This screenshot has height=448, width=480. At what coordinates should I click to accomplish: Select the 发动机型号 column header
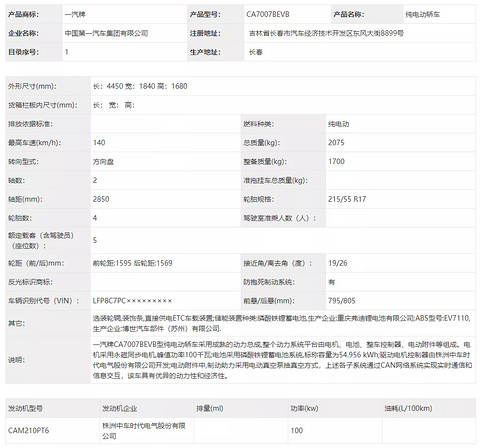(25, 408)
